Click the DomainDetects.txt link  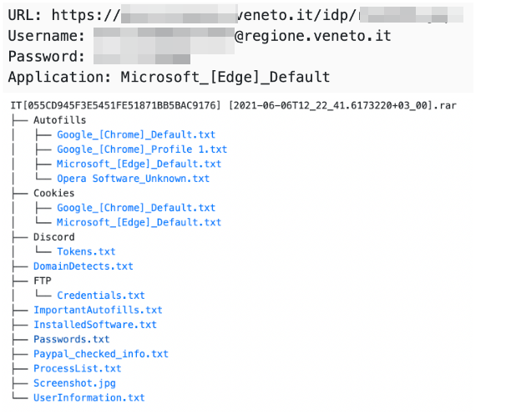(x=83, y=266)
